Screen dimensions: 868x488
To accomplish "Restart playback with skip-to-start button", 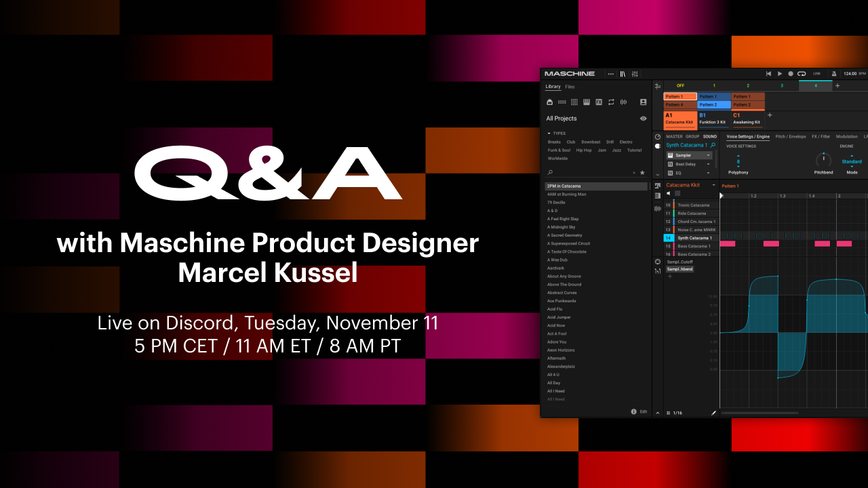I will [x=769, y=73].
